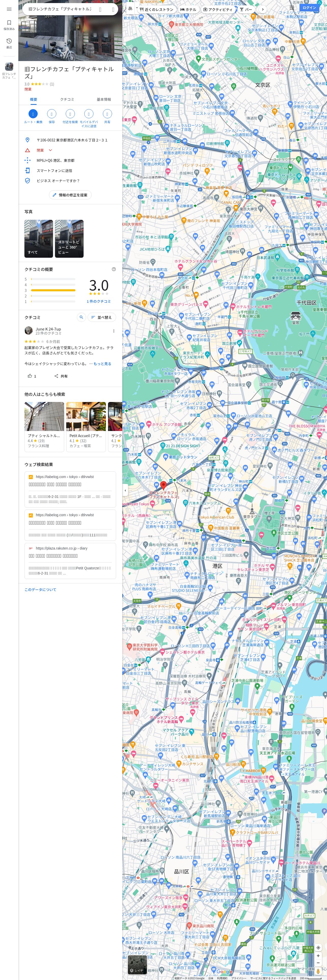The image size is (327, 980).
Task: Show more category chips with the chevron
Action: 262,9
